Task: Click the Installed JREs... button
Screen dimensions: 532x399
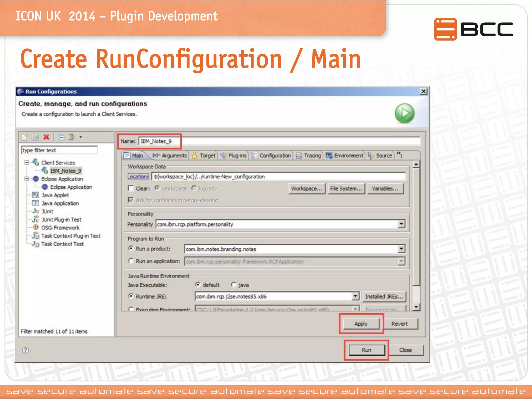Action: (384, 296)
